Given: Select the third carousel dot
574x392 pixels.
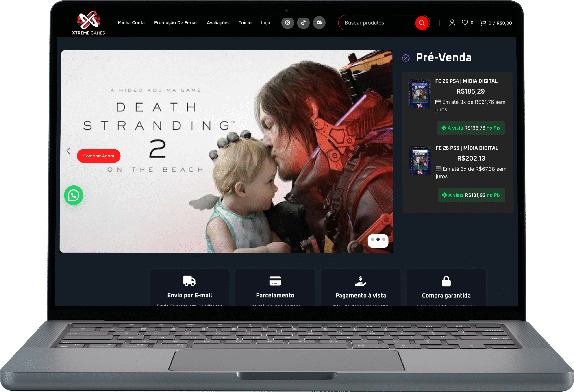Looking at the screenshot, I should [384, 239].
